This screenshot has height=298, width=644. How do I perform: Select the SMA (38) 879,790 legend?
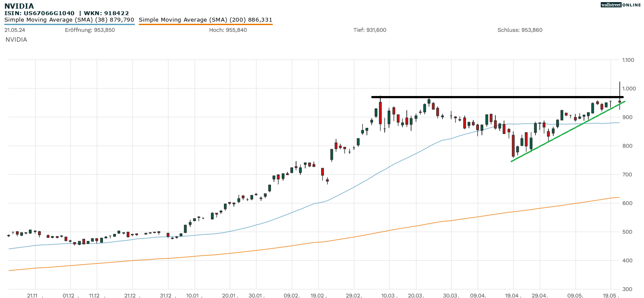(x=69, y=20)
